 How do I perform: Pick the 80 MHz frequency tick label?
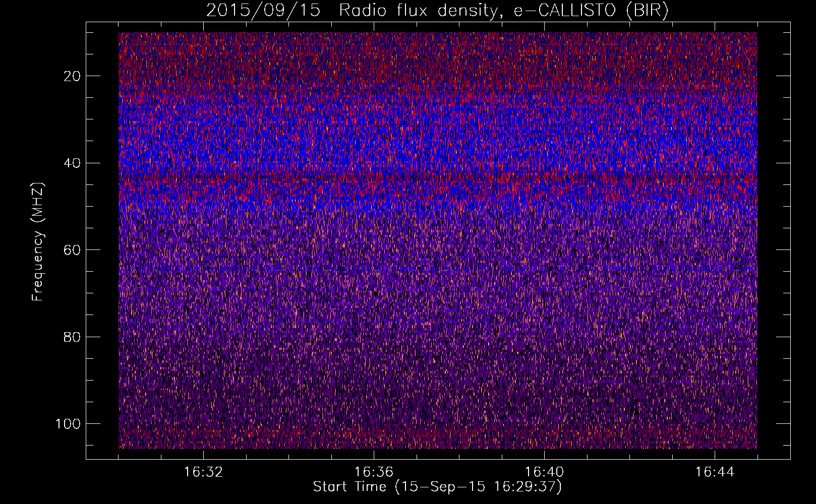click(72, 337)
